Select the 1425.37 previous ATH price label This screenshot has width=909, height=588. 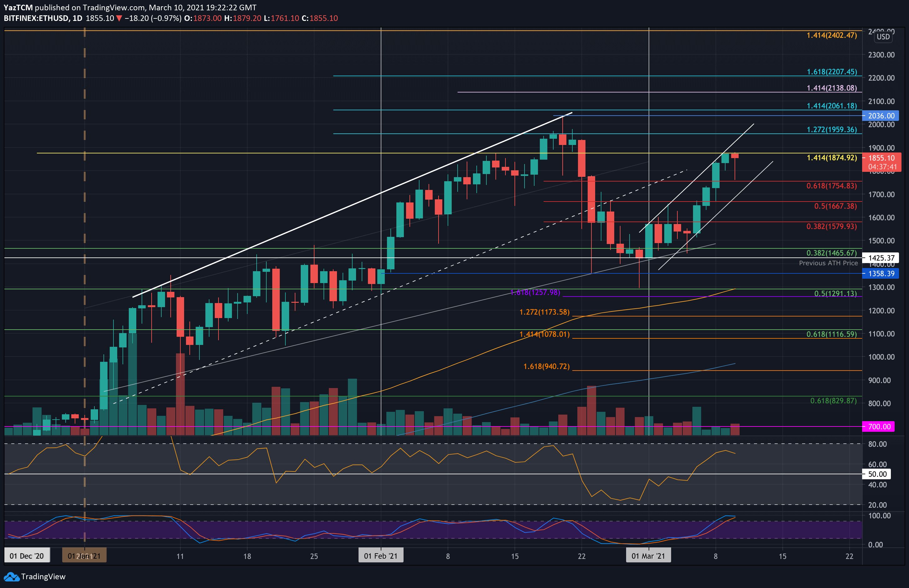click(881, 258)
